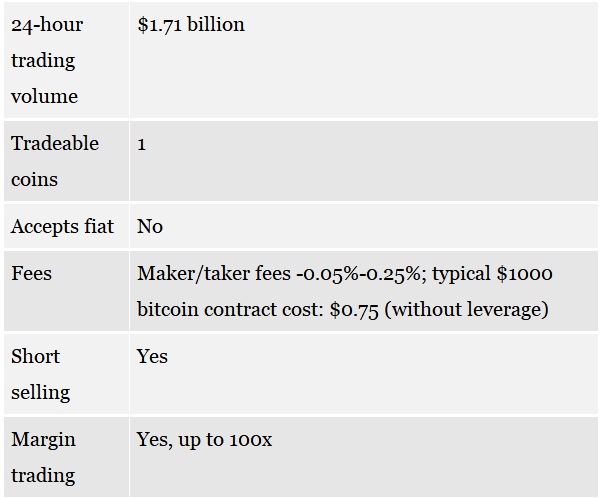Viewport: 600px width, 498px height.
Task: Click the Fees row label
Action: 31,273
